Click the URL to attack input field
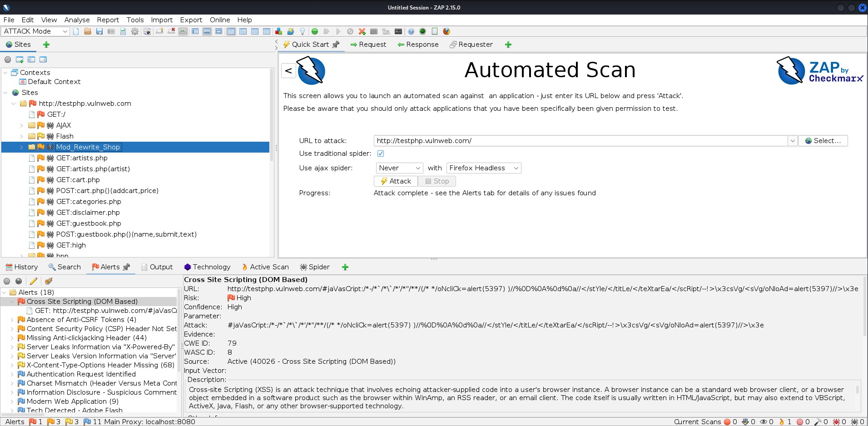Viewport: 868px width, 426px height. click(x=581, y=141)
